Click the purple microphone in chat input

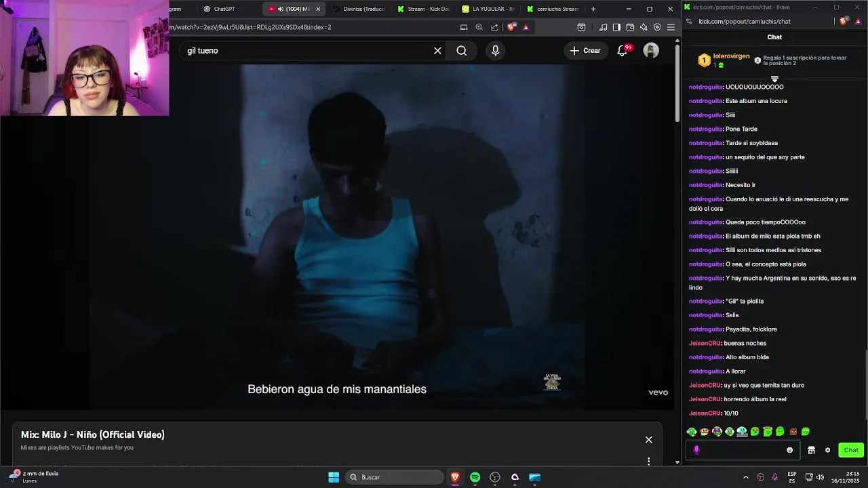coord(696,450)
